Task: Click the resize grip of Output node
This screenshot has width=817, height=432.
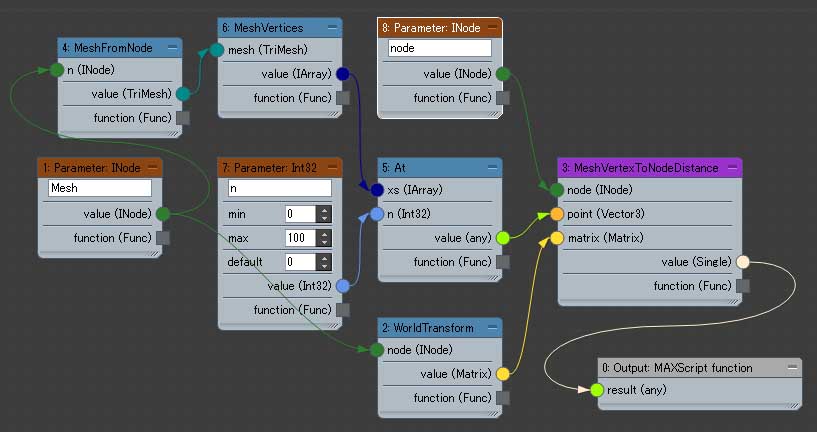Action: (x=793, y=406)
